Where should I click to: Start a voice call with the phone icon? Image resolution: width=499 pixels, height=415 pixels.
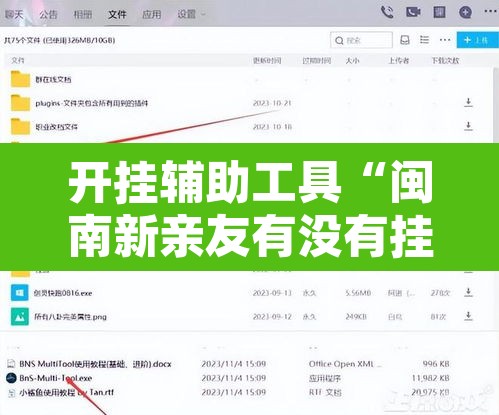[x=387, y=13]
